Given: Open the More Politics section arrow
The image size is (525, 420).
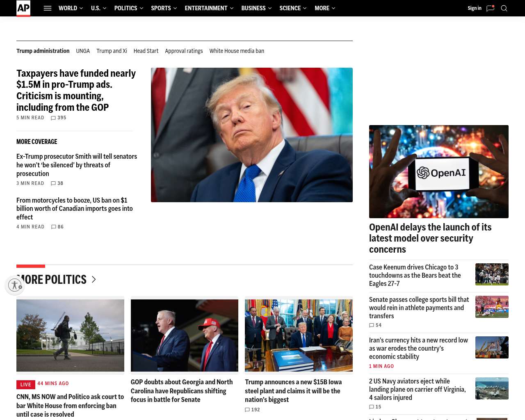Looking at the screenshot, I should click(x=94, y=279).
